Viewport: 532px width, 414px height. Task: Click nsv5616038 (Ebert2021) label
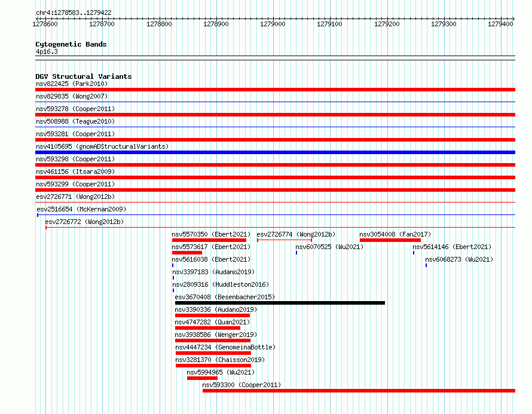[x=211, y=259]
